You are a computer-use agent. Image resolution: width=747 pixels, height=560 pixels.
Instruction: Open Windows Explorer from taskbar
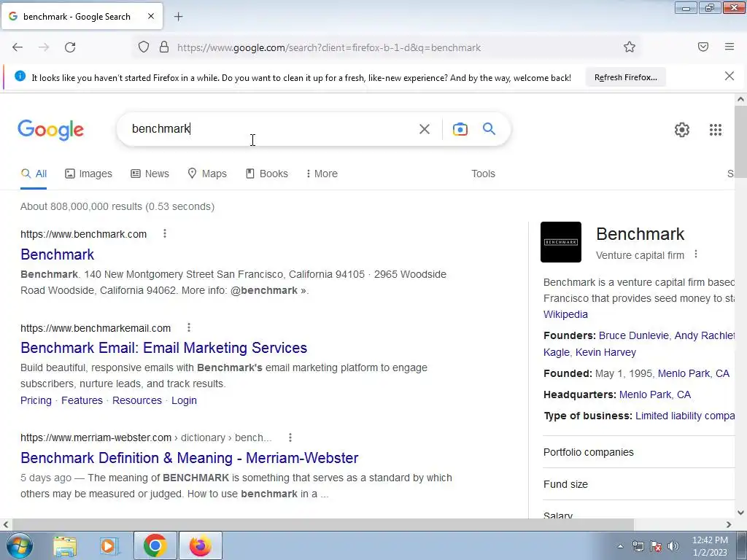coord(65,545)
